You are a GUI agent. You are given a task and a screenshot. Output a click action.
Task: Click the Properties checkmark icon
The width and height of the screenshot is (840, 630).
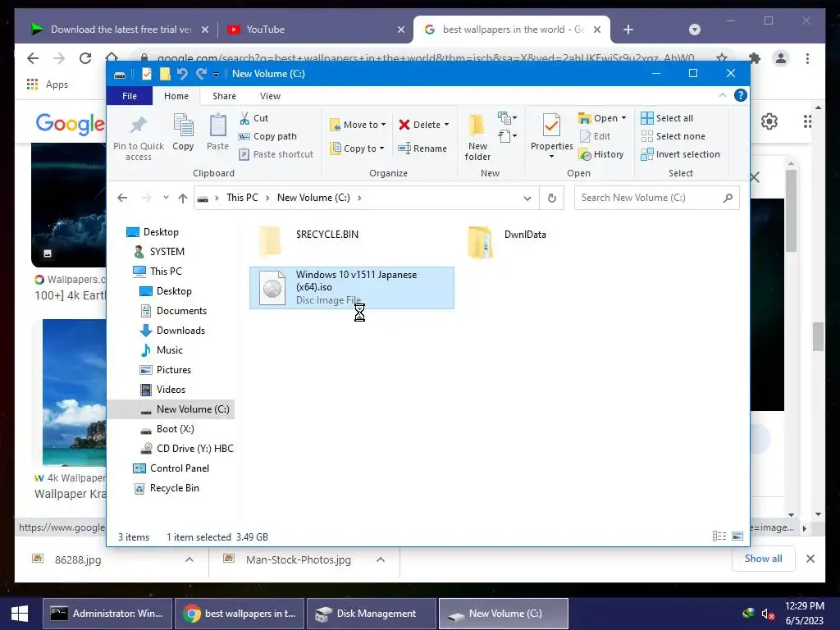pyautogui.click(x=551, y=126)
